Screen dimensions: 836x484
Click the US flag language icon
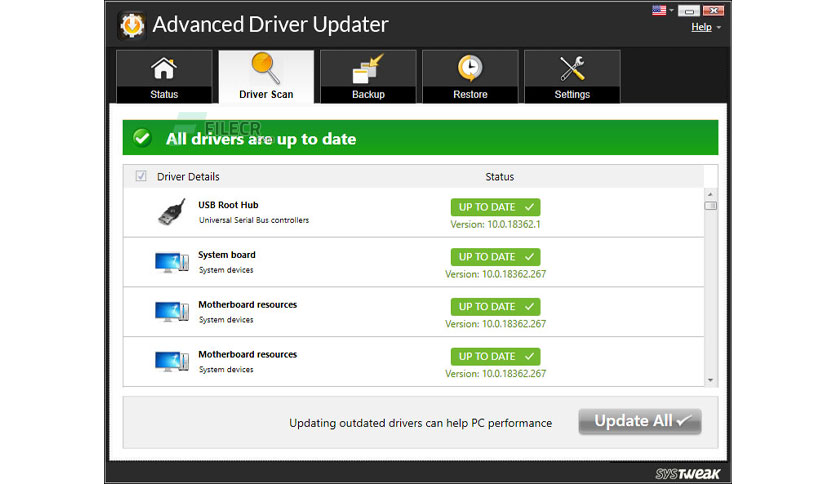tap(659, 10)
